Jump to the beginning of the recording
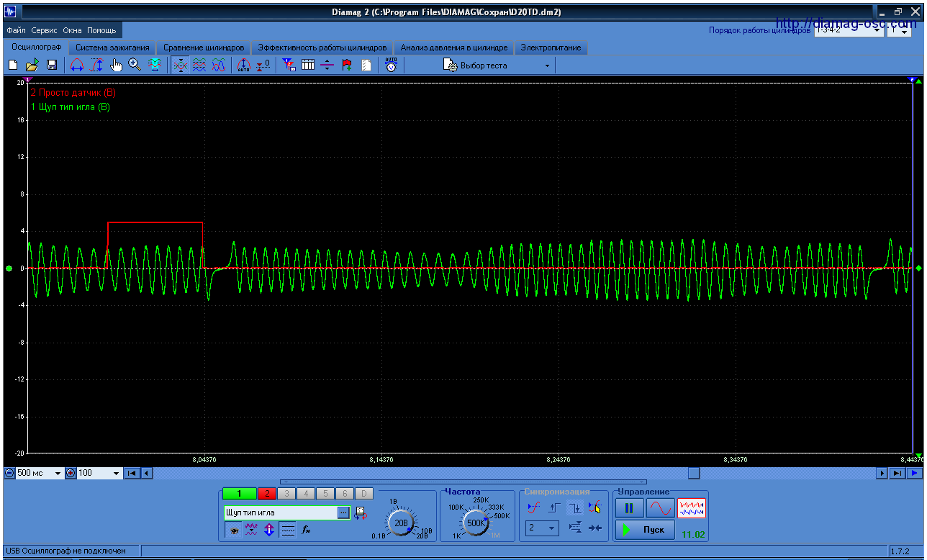This screenshot has width=927, height=560. coord(132,473)
